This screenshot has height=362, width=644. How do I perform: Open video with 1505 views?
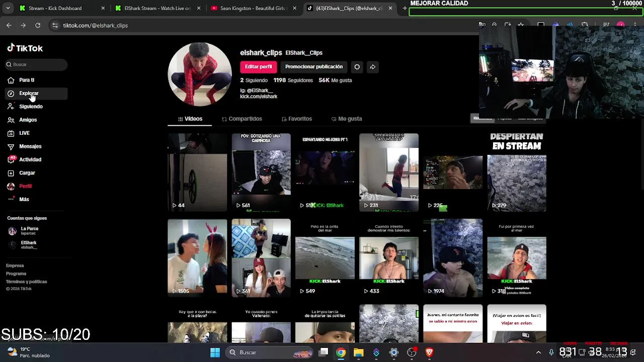point(197,258)
